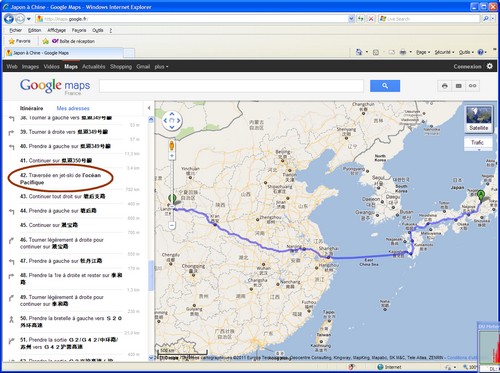Screen dimensions: 500x373
Task: Click the Google Maps print icon
Action: pos(445,86)
